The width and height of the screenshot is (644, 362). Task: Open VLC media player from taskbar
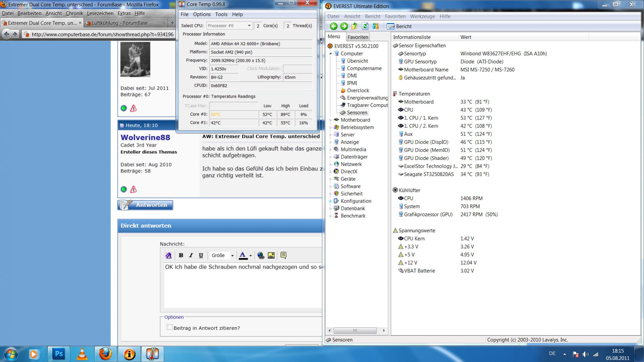[82, 354]
